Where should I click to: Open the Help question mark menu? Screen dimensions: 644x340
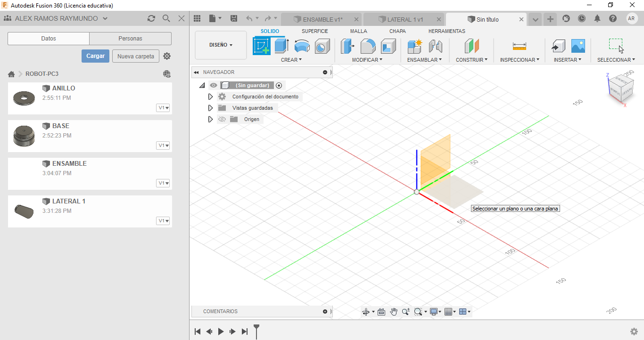click(x=613, y=18)
